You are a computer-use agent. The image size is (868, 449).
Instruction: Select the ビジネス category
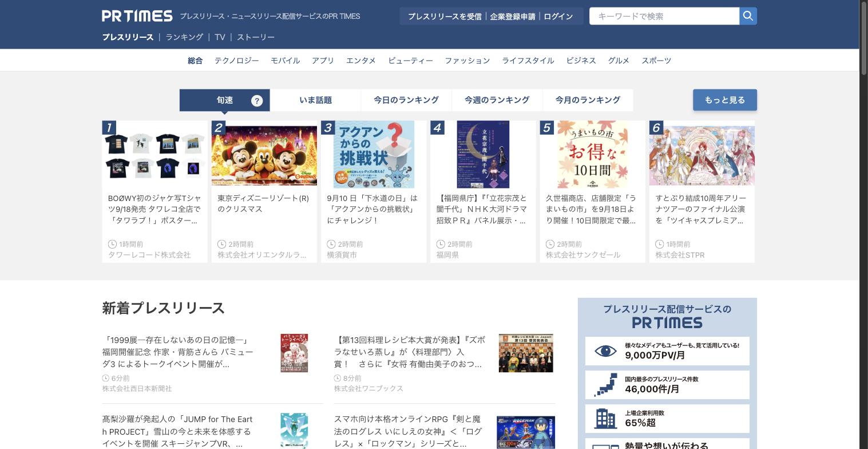[581, 60]
